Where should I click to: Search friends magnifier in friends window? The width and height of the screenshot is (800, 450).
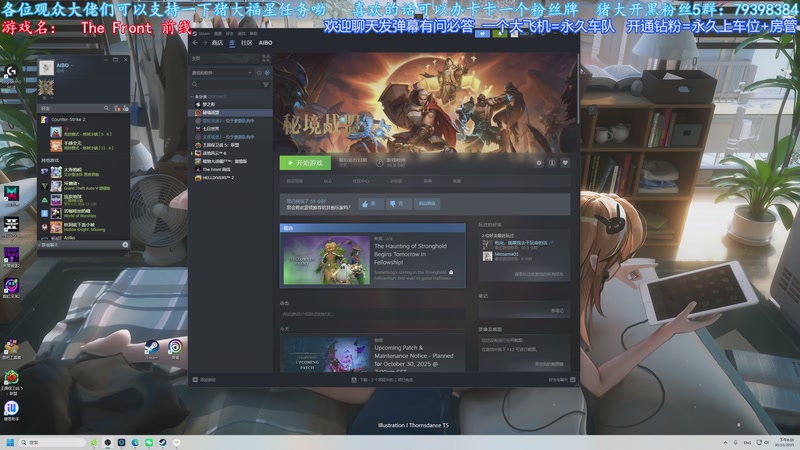106,108
